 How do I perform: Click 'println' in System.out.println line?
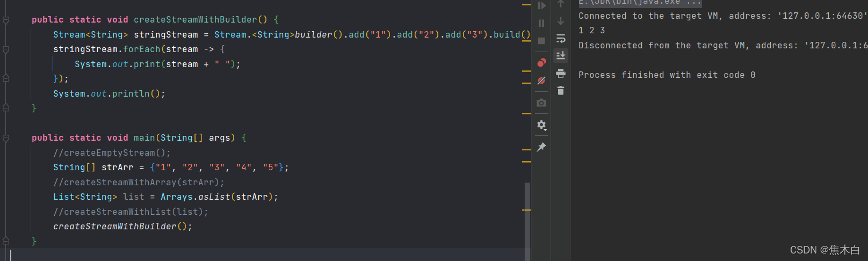click(x=131, y=94)
